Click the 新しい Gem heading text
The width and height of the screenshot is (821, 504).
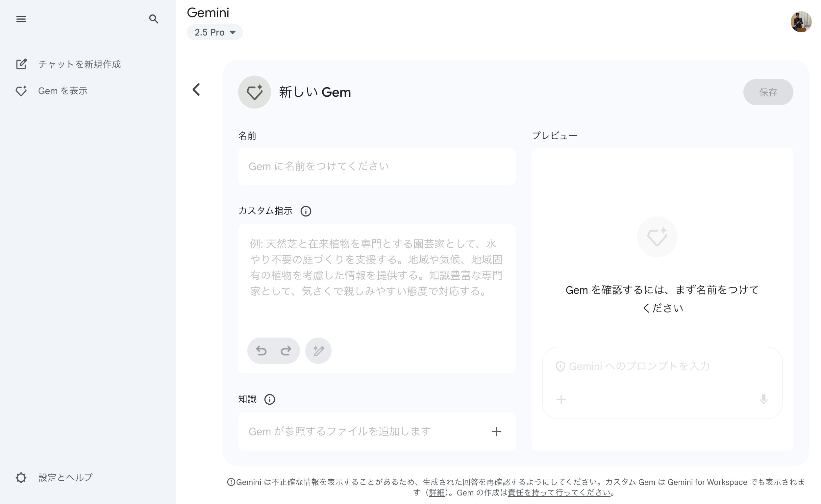tap(315, 92)
